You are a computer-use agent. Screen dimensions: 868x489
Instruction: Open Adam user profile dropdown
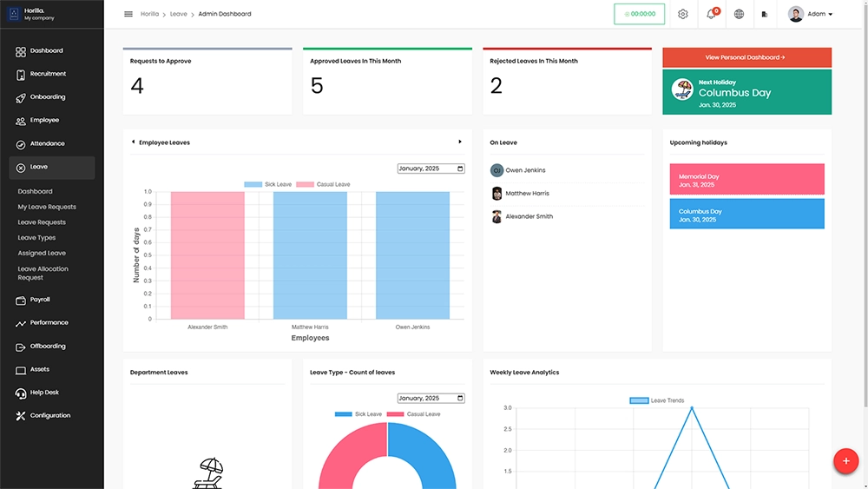[x=811, y=14]
